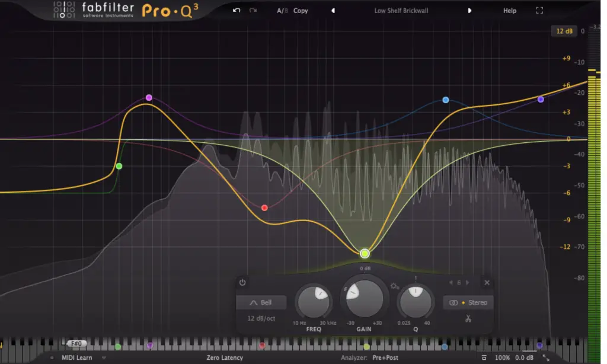Screen dimensions: 607x364
Task: Click the FabFilter logo
Action: (x=94, y=10)
